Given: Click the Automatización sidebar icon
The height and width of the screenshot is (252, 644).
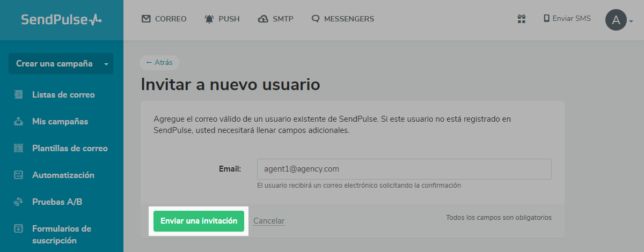Looking at the screenshot, I should (18, 175).
